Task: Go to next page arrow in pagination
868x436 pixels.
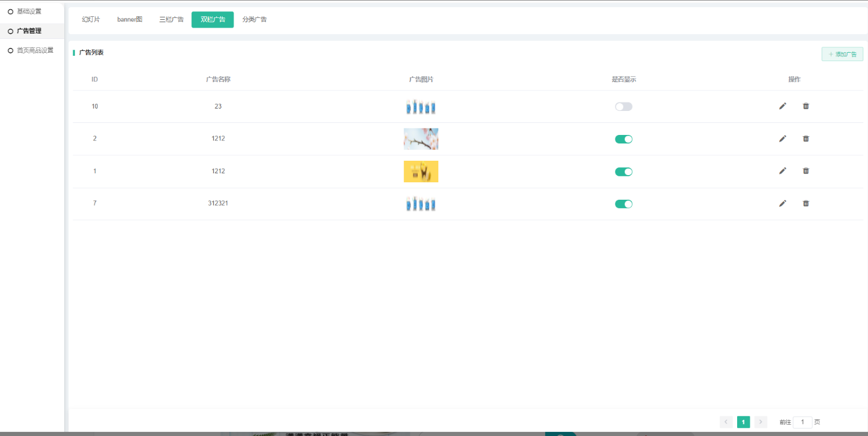Action: pos(761,422)
